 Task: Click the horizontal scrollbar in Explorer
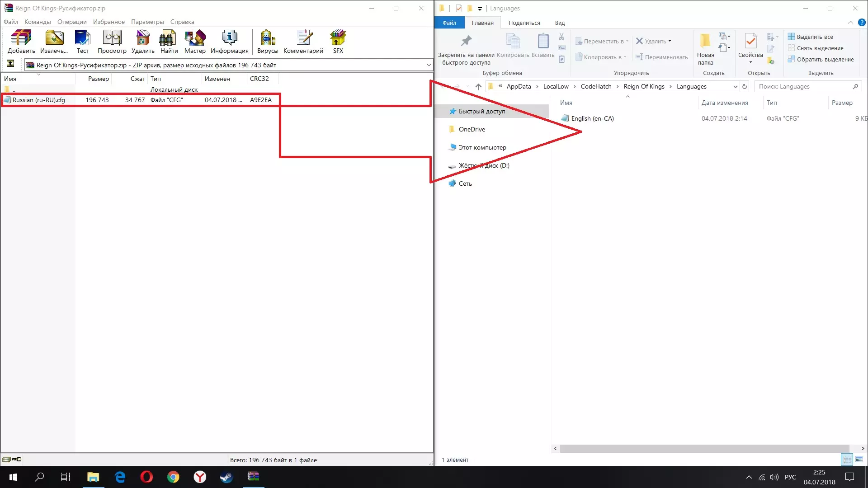pos(704,449)
